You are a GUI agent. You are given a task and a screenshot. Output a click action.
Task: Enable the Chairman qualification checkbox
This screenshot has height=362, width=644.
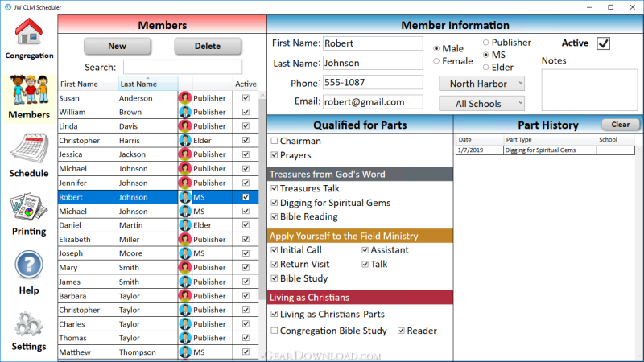click(275, 141)
